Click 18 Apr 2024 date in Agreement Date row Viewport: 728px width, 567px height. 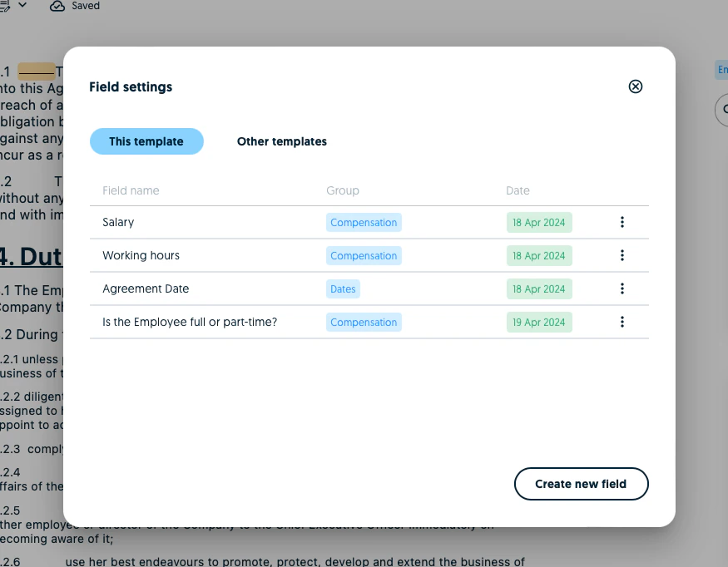tap(539, 288)
